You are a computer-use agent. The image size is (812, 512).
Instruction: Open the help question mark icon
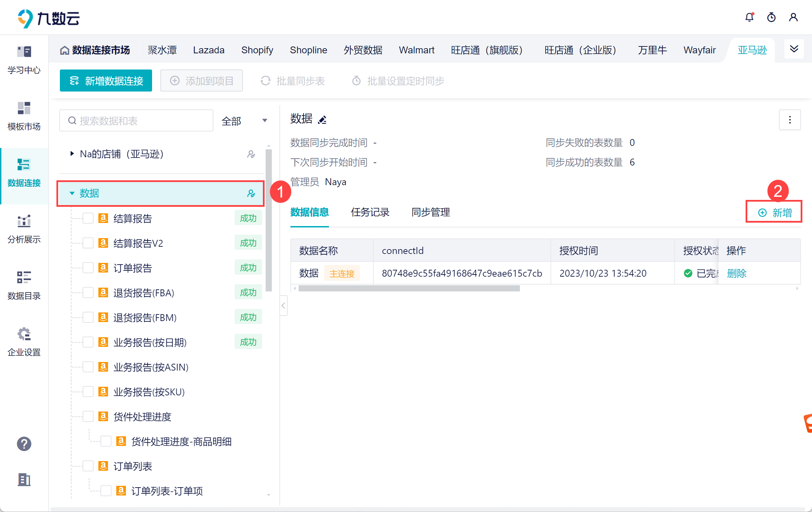point(24,444)
